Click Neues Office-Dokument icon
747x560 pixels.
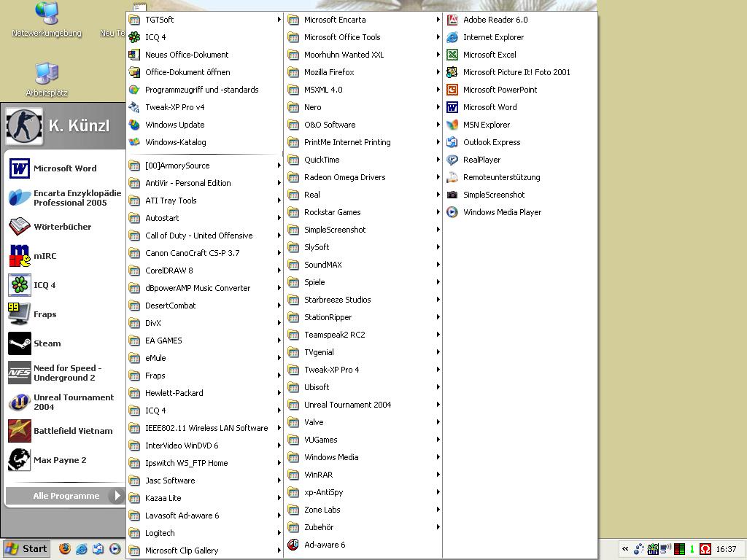134,55
